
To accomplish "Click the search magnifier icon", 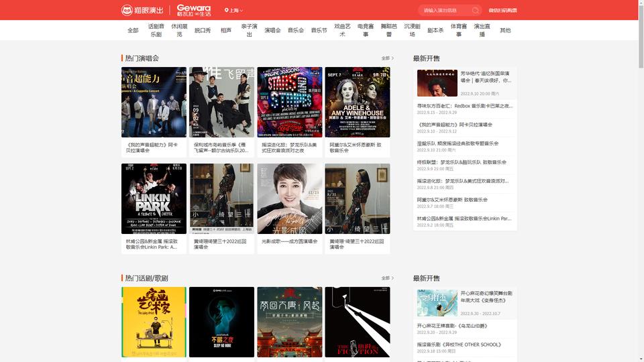I will [475, 10].
